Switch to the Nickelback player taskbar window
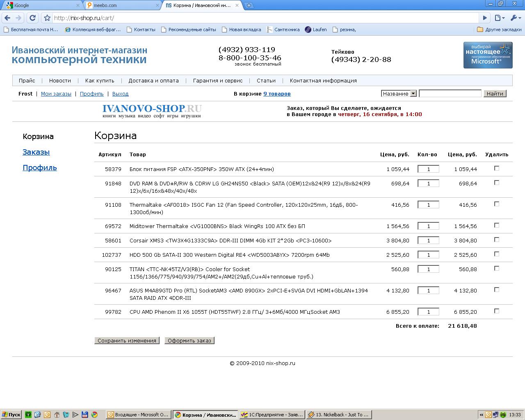 [x=339, y=415]
